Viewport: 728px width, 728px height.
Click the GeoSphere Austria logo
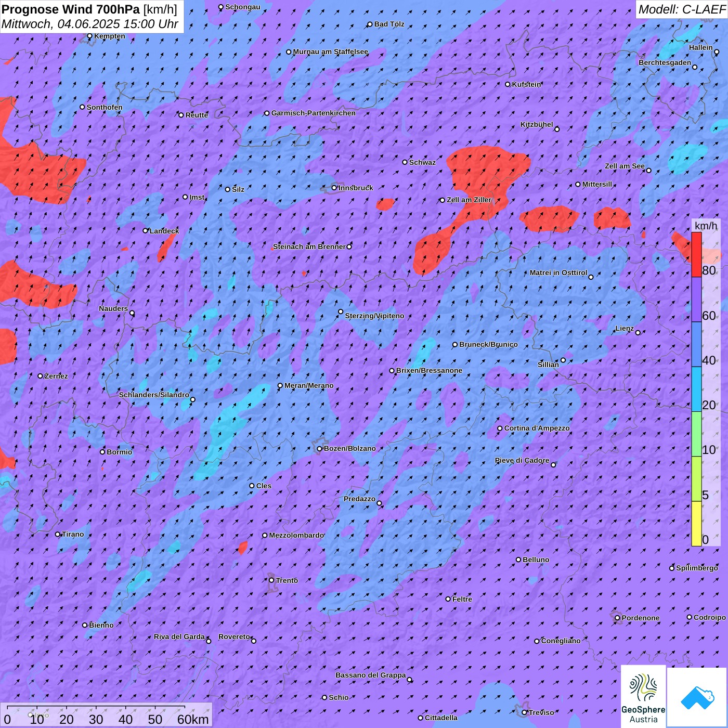coord(643,696)
